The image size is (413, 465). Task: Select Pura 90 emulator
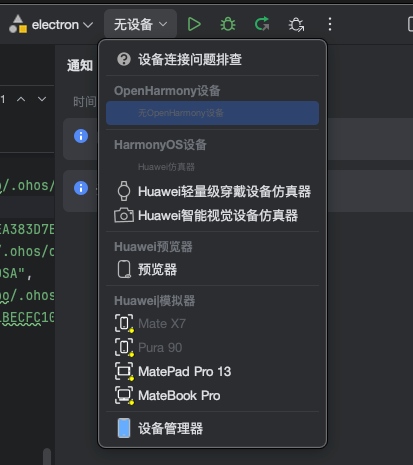tap(212, 348)
